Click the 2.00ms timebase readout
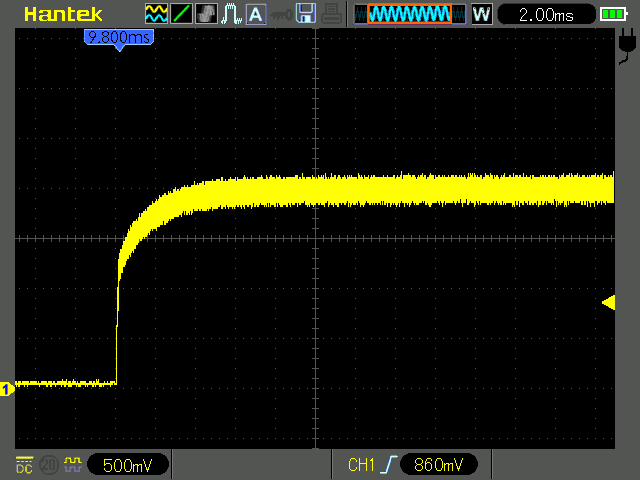 [x=546, y=15]
